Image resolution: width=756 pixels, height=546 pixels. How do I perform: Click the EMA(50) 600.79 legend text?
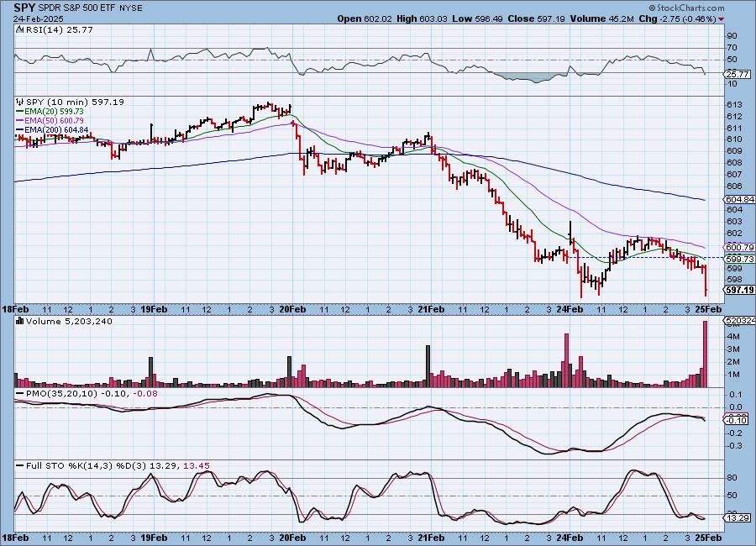point(54,121)
